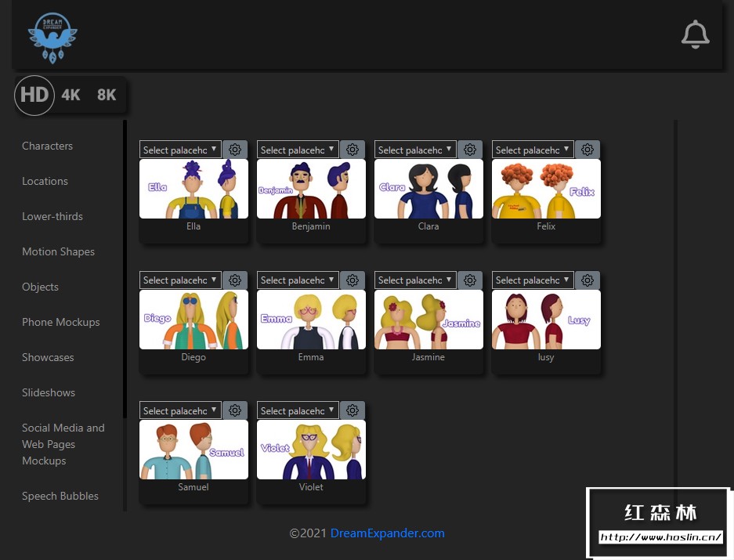This screenshot has width=734, height=560.
Task: Click the lusy name caption
Action: coord(546,357)
